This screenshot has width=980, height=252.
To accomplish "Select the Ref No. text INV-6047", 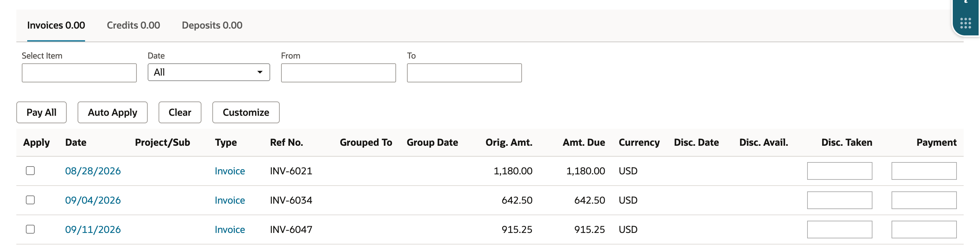I will [x=291, y=230].
